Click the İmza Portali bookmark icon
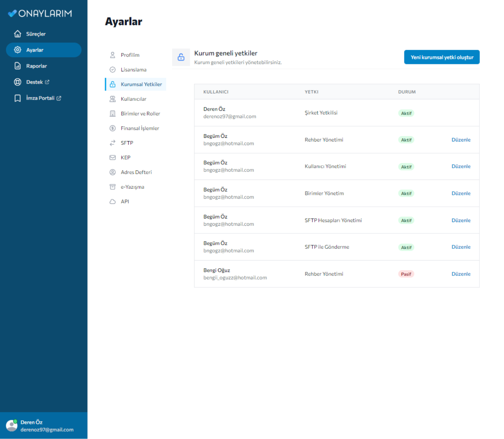This screenshot has height=439, width=504. pyautogui.click(x=18, y=98)
